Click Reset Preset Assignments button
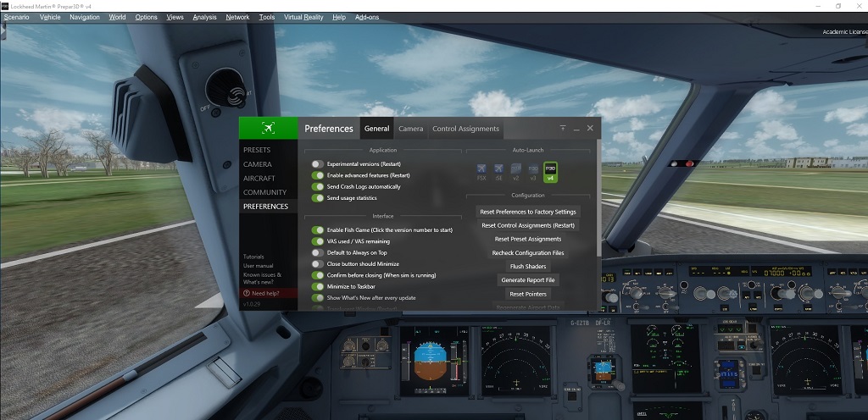868x420 pixels. 528,240
